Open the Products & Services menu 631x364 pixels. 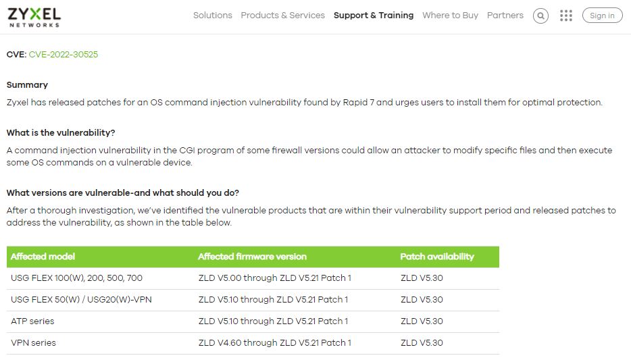click(x=282, y=16)
